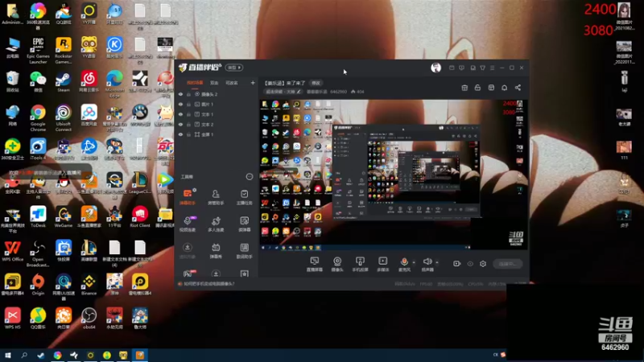Screen dimensions: 644x362
Task: Open the skin shirt icon in title bar
Action: [482, 68]
